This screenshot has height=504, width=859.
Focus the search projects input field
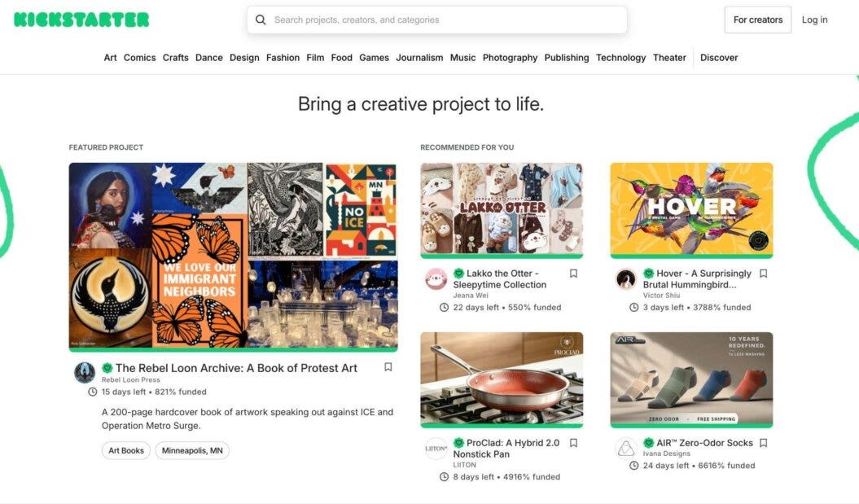[436, 20]
